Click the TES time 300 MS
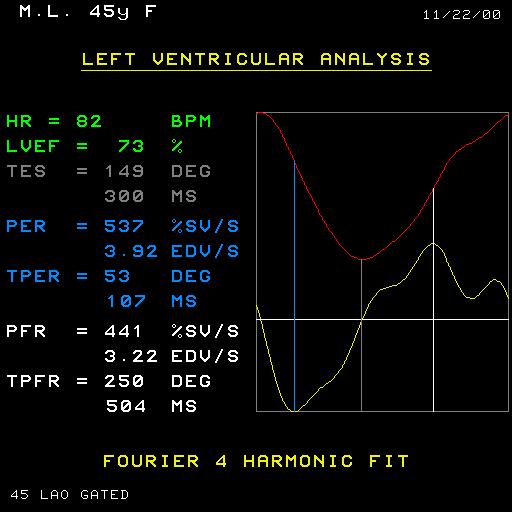Viewport: 512px width, 512px height. (x=151, y=196)
